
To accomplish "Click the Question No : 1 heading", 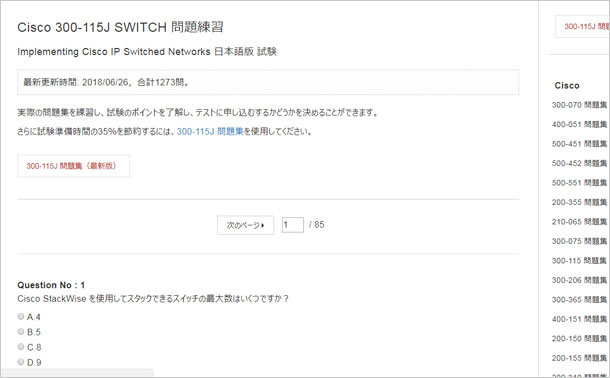I will (51, 285).
